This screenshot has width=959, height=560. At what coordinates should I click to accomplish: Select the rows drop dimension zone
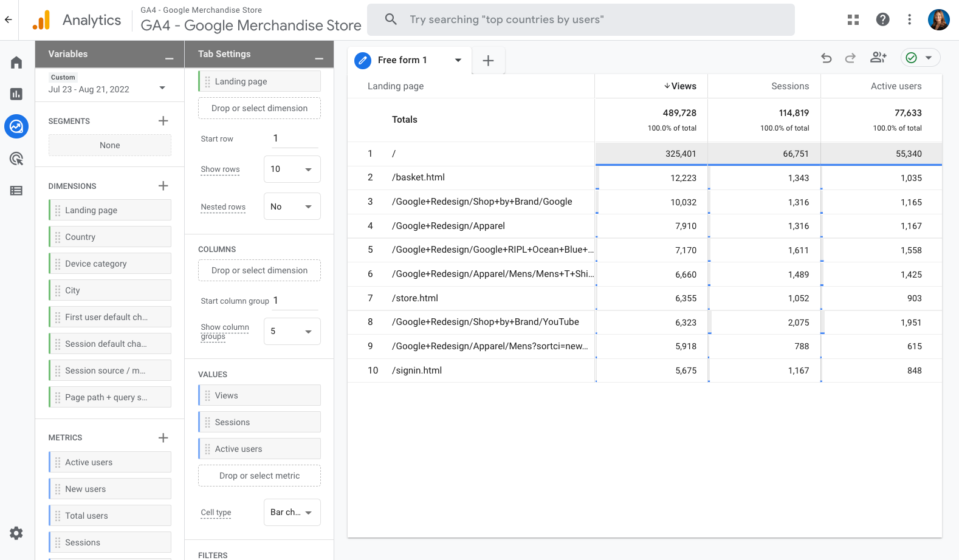[x=260, y=108]
